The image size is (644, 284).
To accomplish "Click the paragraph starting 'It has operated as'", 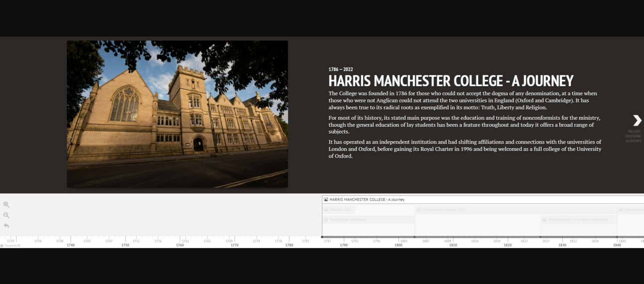I will pyautogui.click(x=465, y=149).
